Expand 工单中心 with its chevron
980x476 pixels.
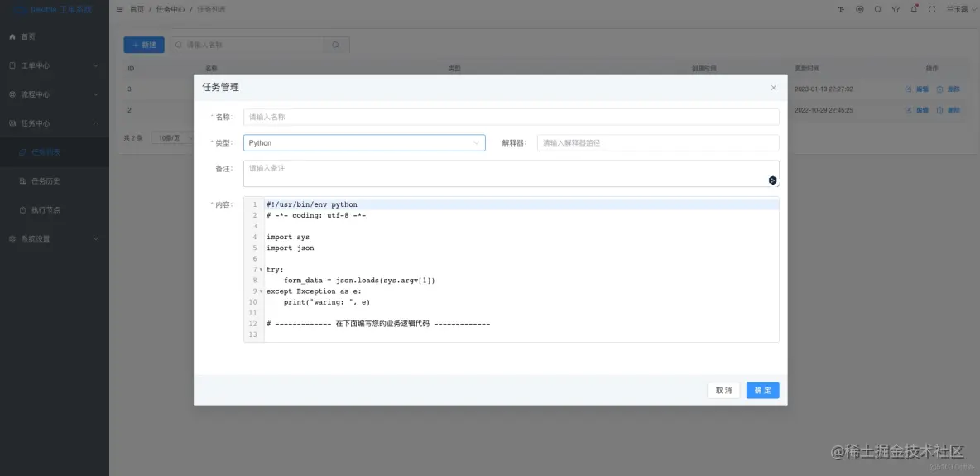(96, 65)
